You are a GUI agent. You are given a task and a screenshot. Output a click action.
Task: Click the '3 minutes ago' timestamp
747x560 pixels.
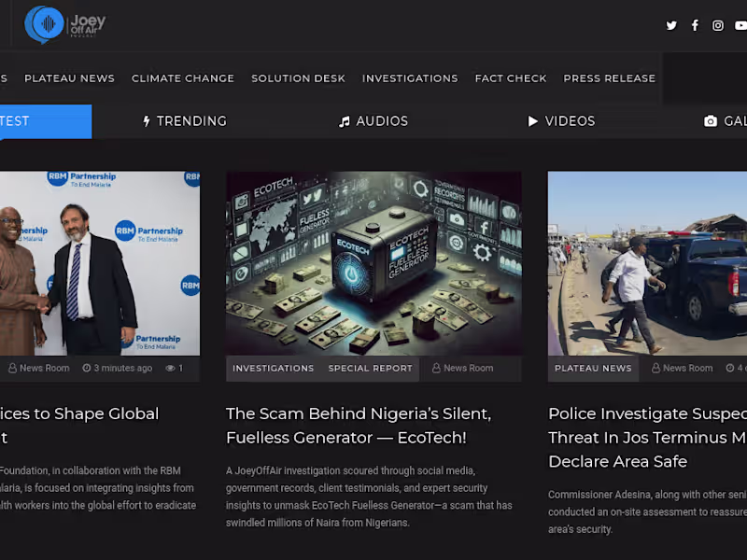(123, 368)
